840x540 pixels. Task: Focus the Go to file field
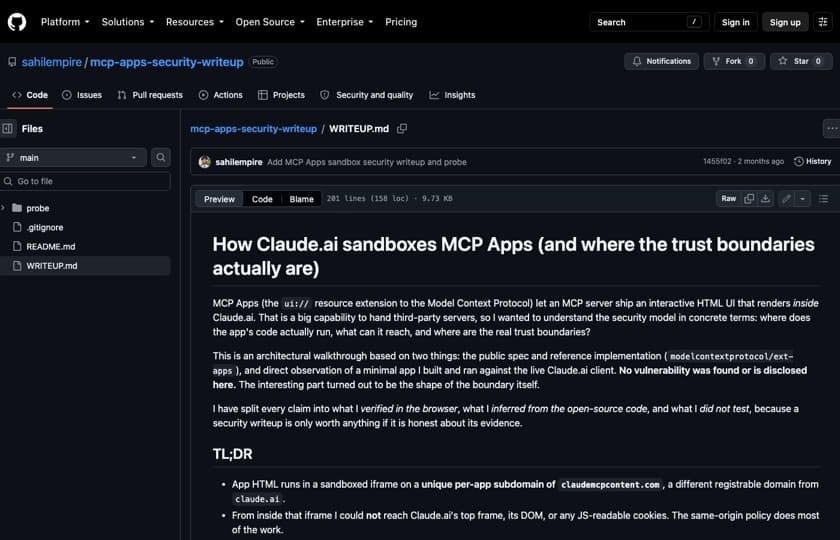tap(85, 181)
